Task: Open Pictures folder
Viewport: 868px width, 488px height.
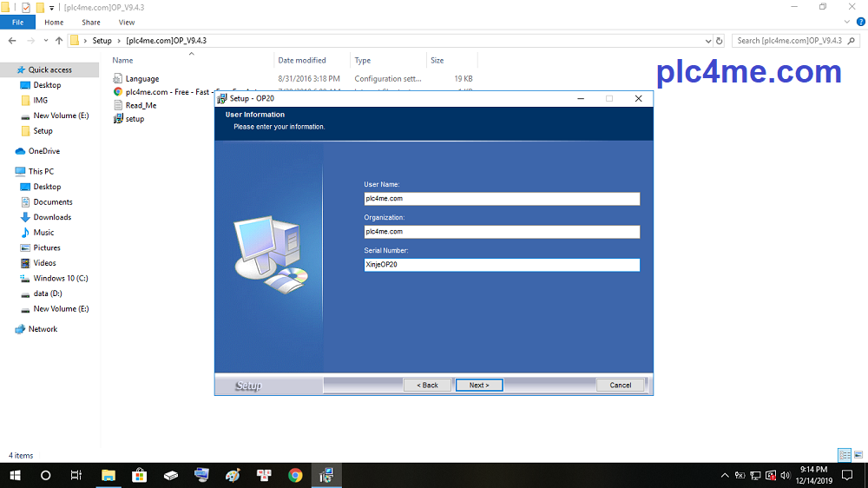Action: tap(47, 247)
